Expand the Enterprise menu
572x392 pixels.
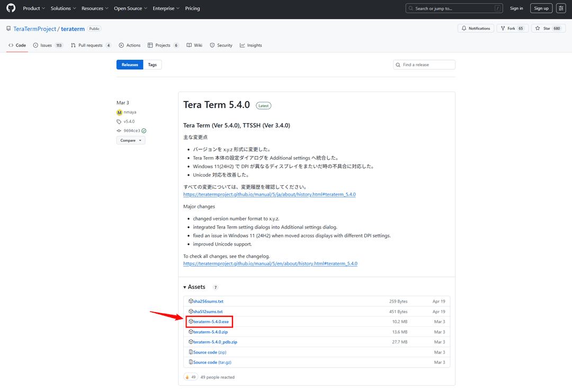click(x=166, y=8)
